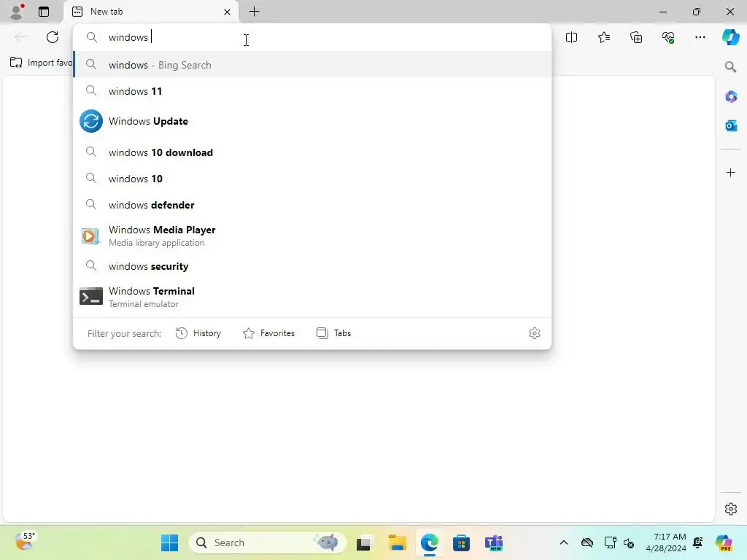This screenshot has width=747, height=560.
Task: Click the taskbar Search box
Action: 268,542
